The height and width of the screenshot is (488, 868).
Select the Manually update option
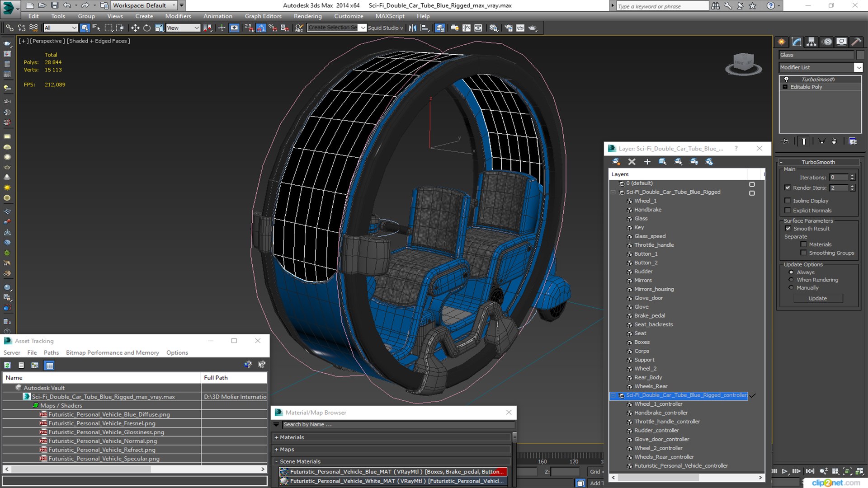pyautogui.click(x=791, y=288)
